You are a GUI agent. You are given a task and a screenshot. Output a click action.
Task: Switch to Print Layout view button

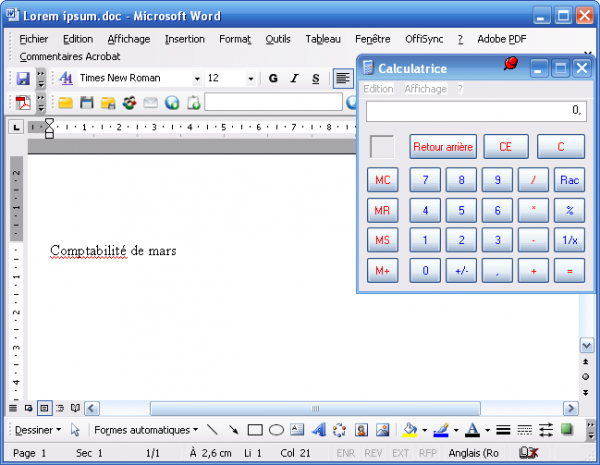point(44,408)
